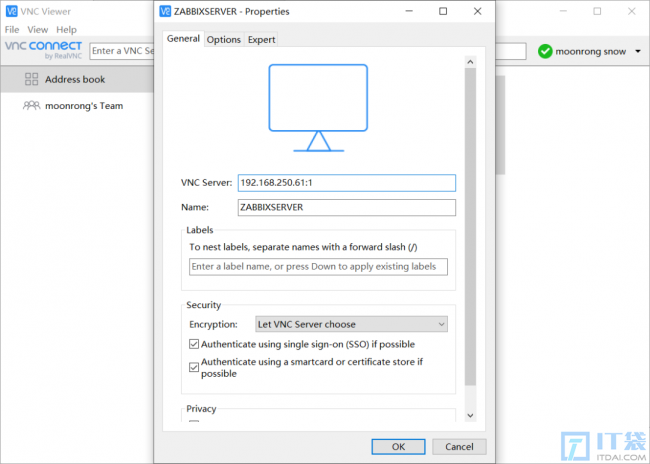This screenshot has width=650, height=464.
Task: Click the label name input field
Action: pyautogui.click(x=318, y=267)
